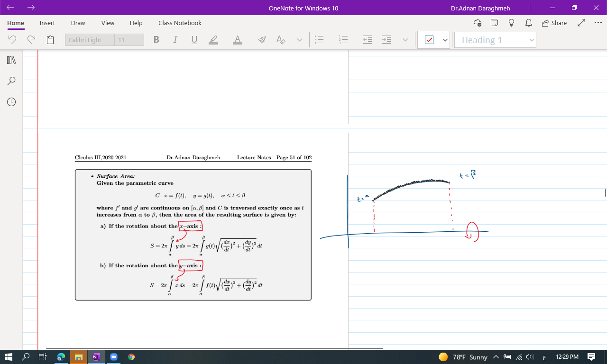Open the Heading 1 style dropdown
Screen dimensions: 607x364
pos(495,40)
